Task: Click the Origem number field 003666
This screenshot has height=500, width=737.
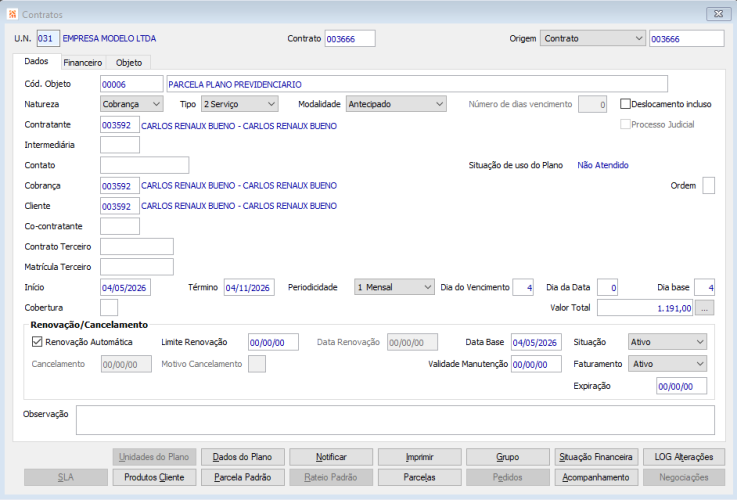Action: pyautogui.click(x=687, y=39)
